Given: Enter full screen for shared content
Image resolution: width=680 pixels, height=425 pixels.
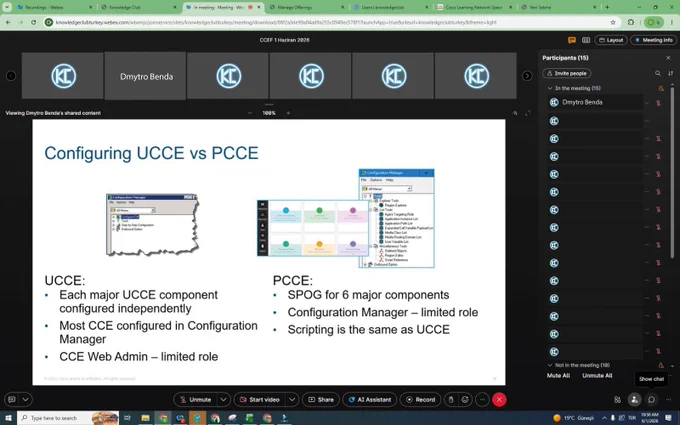Looking at the screenshot, I should [x=528, y=113].
